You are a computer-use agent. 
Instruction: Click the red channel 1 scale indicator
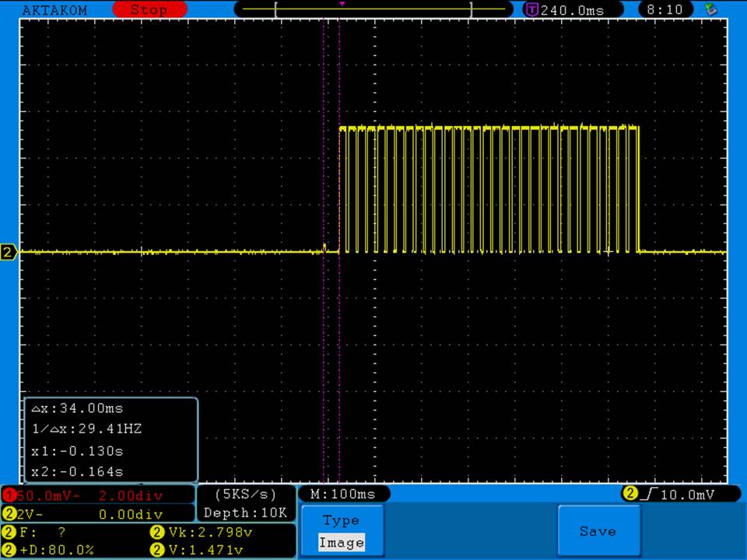coord(97,495)
